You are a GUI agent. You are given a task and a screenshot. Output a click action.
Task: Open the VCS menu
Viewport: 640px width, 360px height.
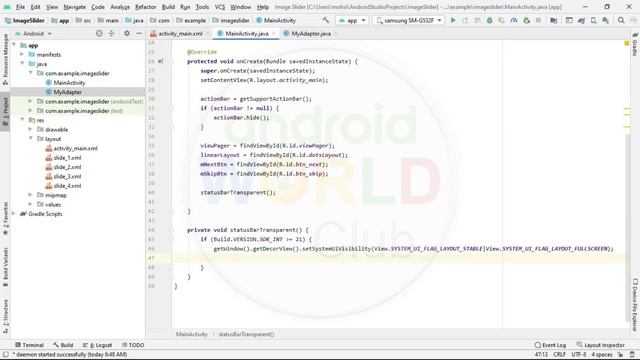pyautogui.click(x=220, y=7)
